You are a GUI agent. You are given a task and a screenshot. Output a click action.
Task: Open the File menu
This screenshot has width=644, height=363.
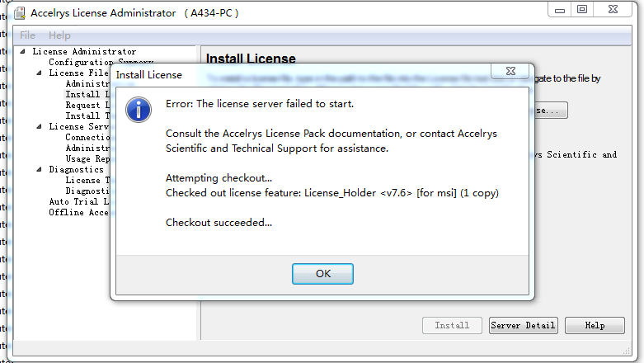pos(27,35)
